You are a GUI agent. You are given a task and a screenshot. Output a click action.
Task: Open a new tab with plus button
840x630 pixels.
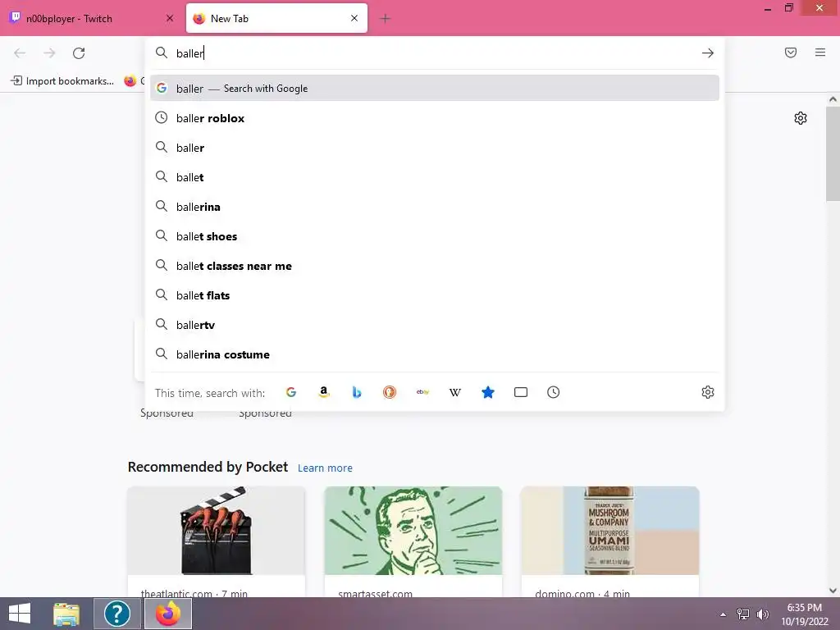[385, 19]
